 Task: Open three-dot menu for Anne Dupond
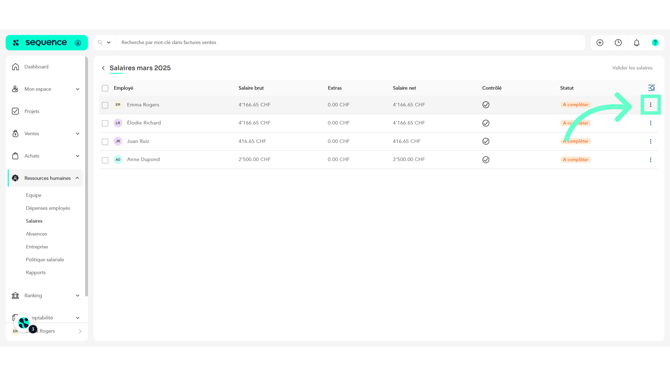[x=650, y=159]
